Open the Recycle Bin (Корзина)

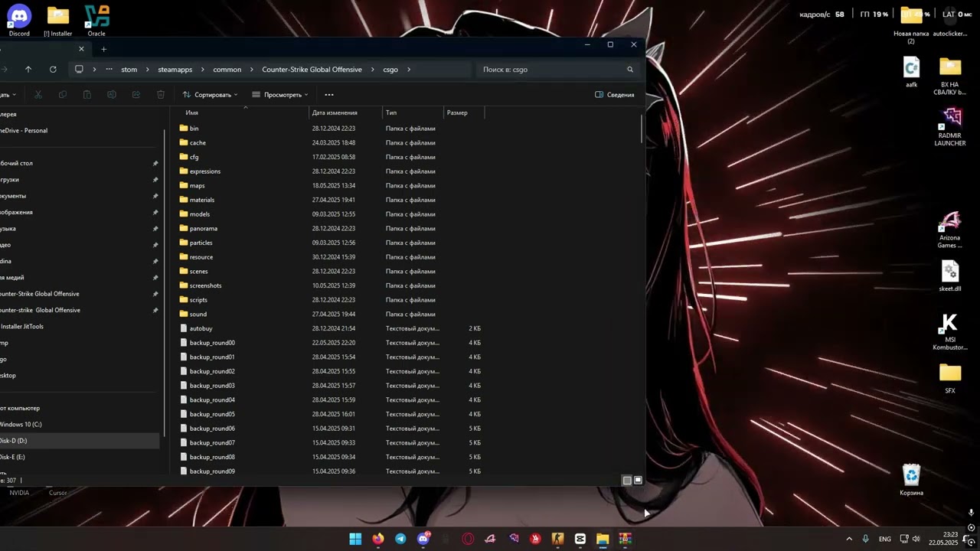[x=911, y=480]
